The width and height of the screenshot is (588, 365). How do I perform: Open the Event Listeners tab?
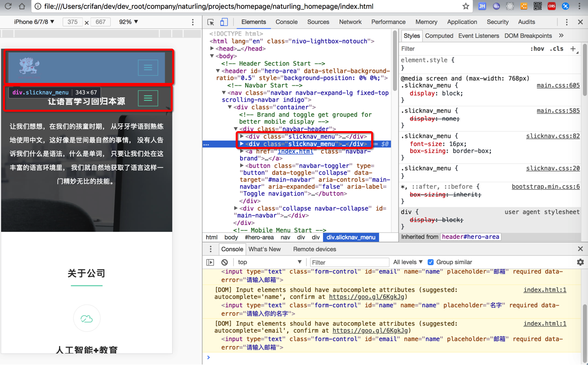coord(478,36)
